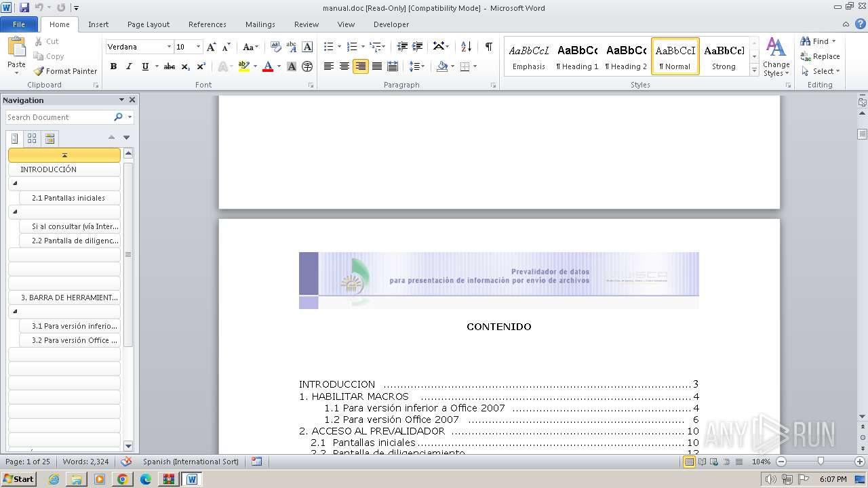Toggle Underline formatting
868x488 pixels.
coord(145,66)
